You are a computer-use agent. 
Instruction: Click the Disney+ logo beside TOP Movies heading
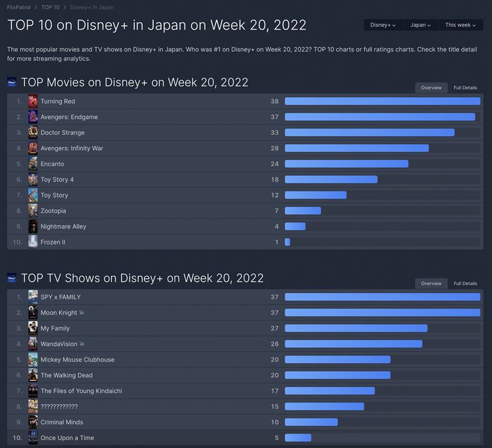(12, 82)
